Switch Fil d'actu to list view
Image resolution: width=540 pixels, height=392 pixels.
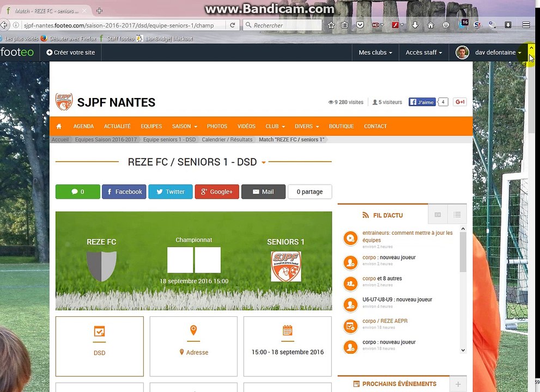[457, 215]
